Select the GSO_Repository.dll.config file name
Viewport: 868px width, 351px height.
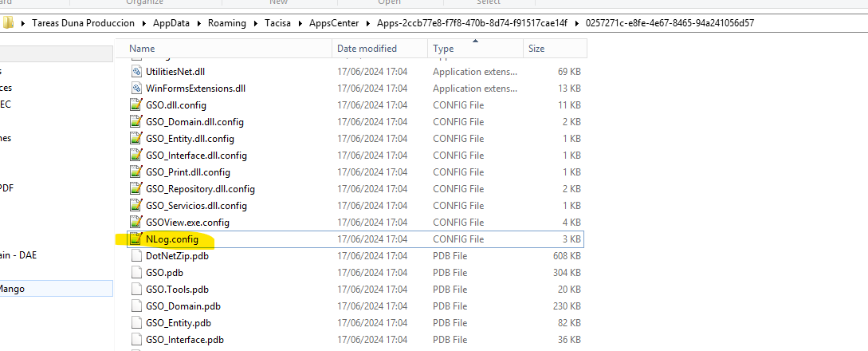point(200,188)
